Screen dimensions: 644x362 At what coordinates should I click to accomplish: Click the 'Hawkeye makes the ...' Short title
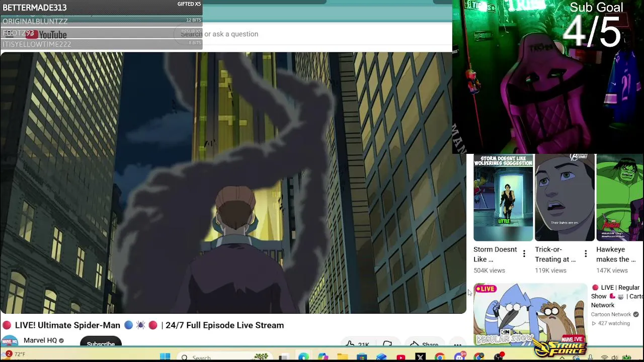(616, 254)
